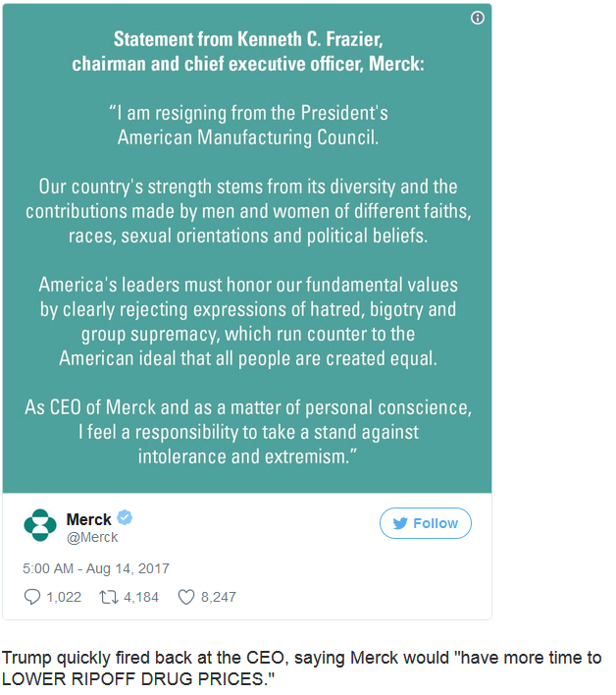Click the blue verified badge
616x695 pixels.
[x=125, y=517]
